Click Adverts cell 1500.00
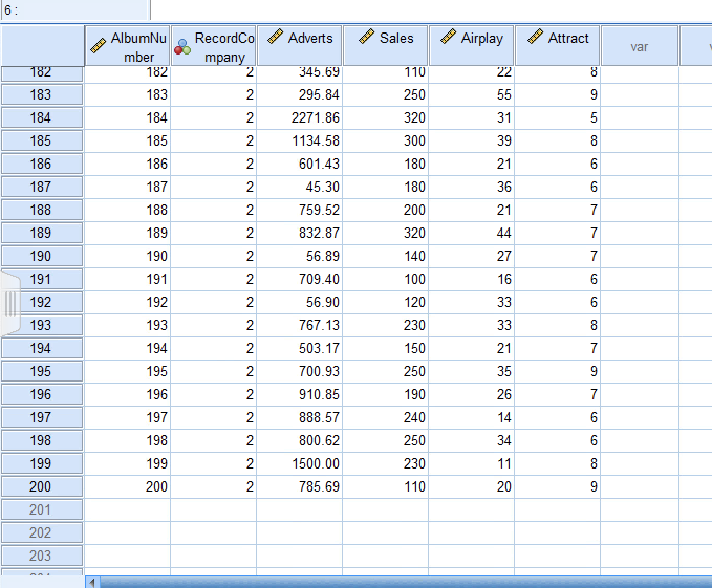712x588 pixels. coord(299,464)
